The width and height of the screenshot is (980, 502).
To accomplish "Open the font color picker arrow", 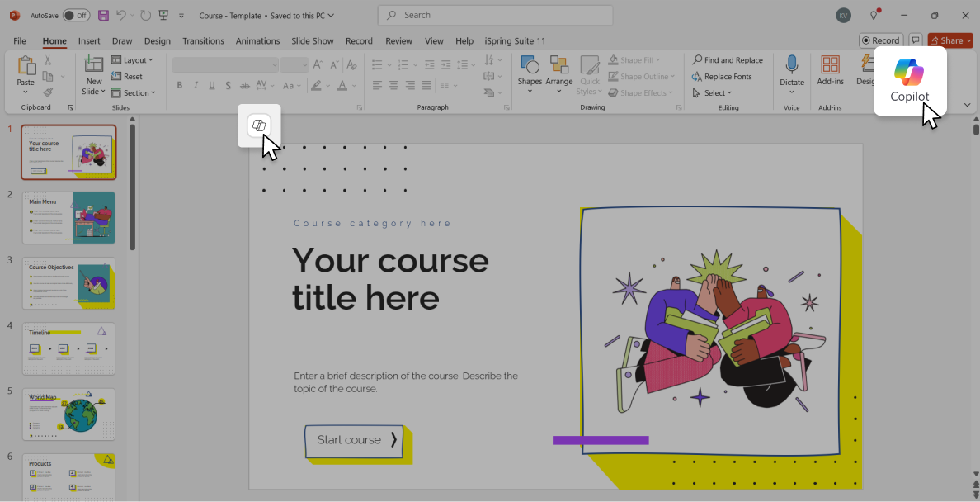I will pos(354,85).
